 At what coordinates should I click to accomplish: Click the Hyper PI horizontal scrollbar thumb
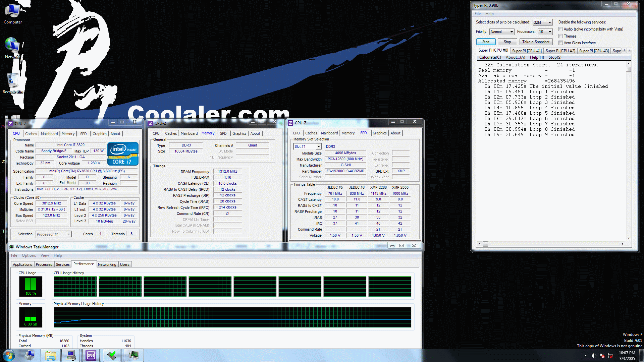485,244
